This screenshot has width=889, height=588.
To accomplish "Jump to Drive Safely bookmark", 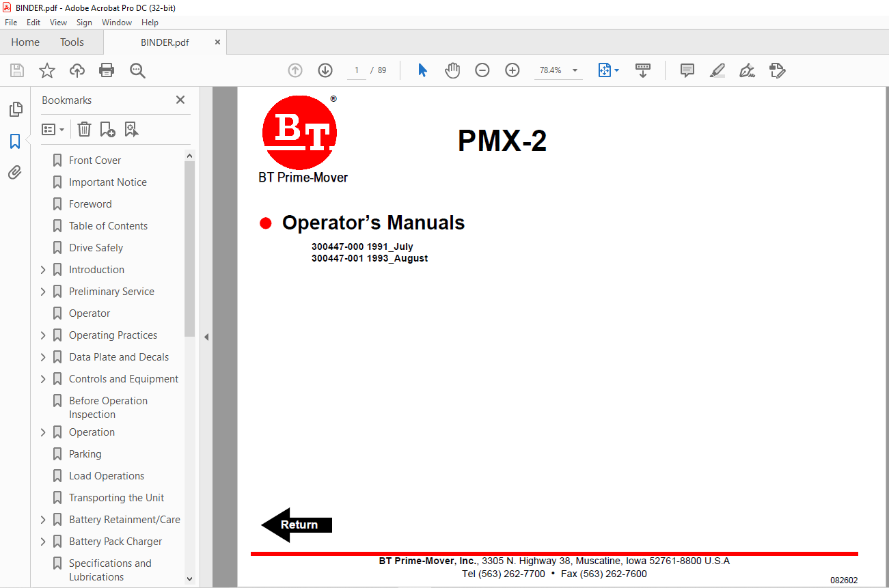I will (x=96, y=248).
